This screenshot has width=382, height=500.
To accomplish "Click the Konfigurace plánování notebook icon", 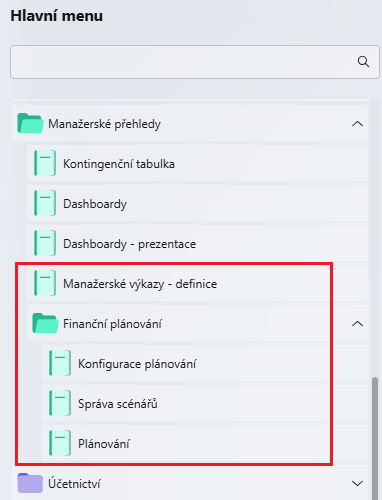I will pos(60,363).
